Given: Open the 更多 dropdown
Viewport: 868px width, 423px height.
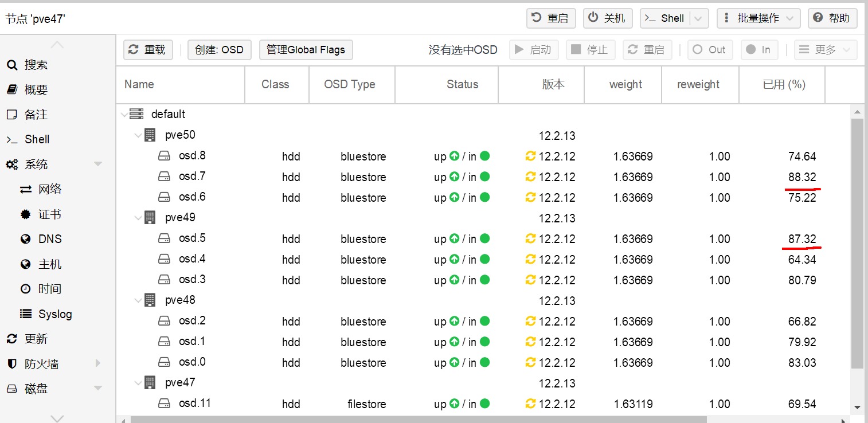Looking at the screenshot, I should [826, 50].
